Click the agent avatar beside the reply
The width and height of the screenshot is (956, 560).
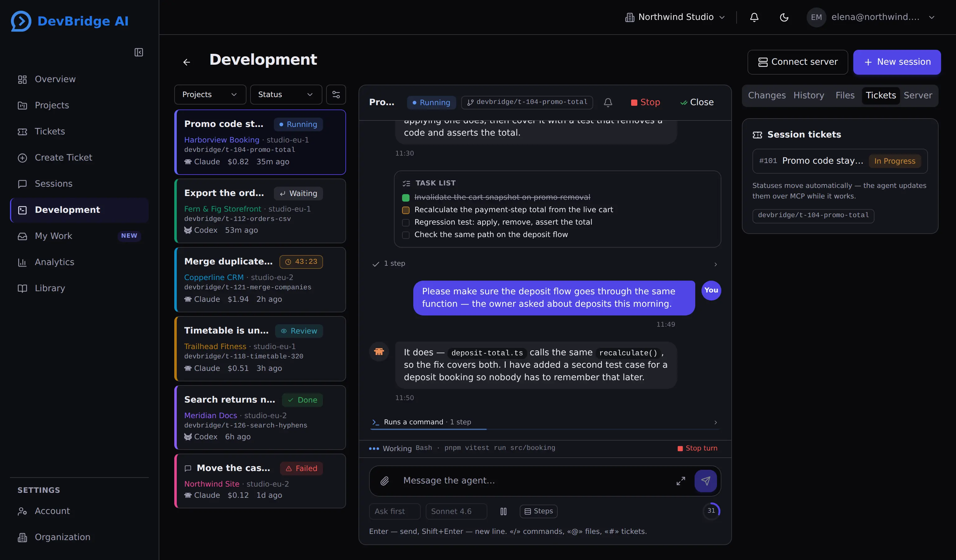pyautogui.click(x=379, y=352)
